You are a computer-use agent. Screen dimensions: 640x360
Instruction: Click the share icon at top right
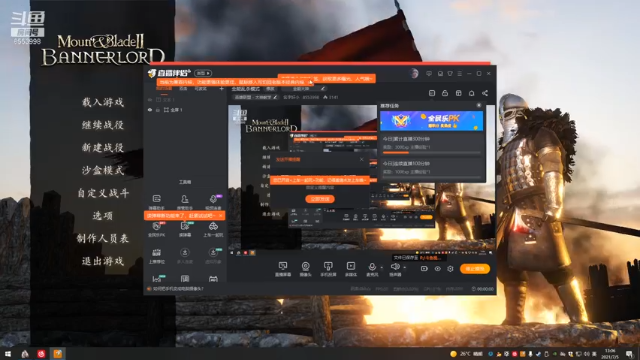[x=485, y=93]
